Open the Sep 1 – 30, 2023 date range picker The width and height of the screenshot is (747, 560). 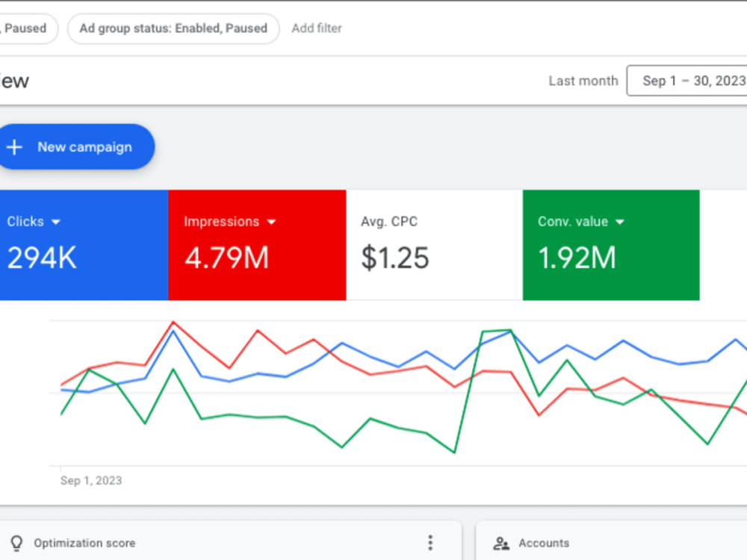[687, 81]
